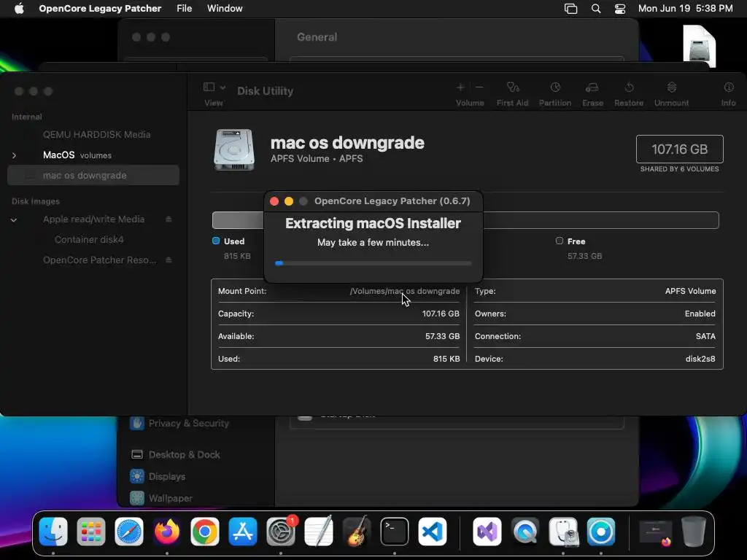Open Stage Manager menu bar icon

[570, 9]
